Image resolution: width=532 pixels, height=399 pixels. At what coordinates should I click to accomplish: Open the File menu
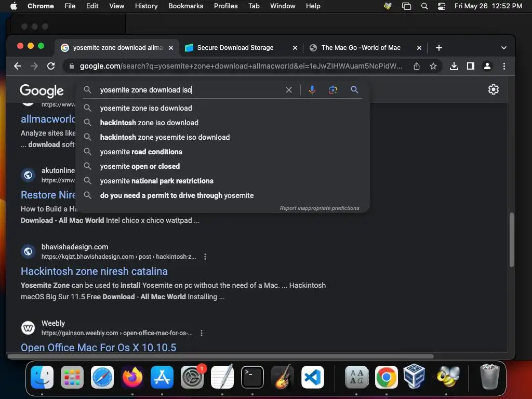(x=70, y=6)
